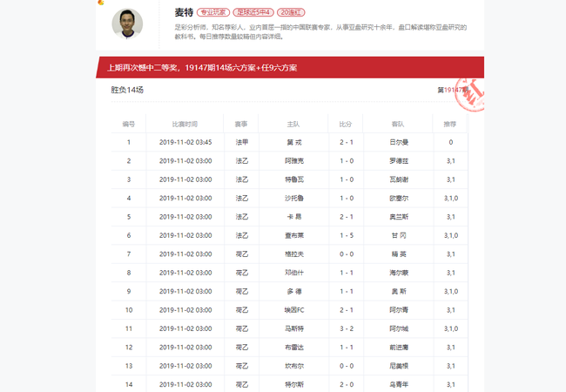This screenshot has height=392, width=566.
Task: Click home team 特鲁瓦 in row 3
Action: [x=294, y=179]
